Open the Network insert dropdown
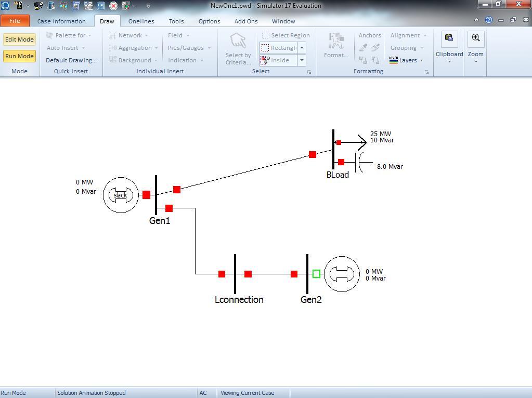Screen dimensions: 532x398 coord(128,35)
